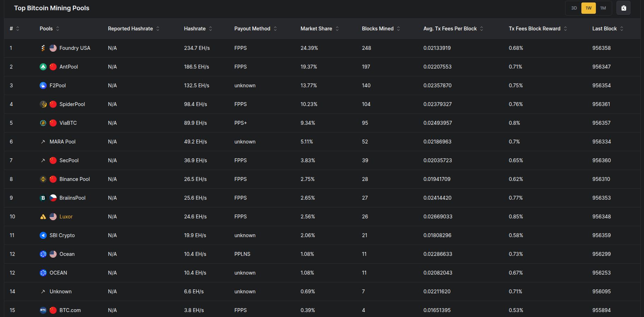Click MARA Pool hashrate 49.2 EH/s
The width and height of the screenshot is (644, 317).
coord(195,142)
